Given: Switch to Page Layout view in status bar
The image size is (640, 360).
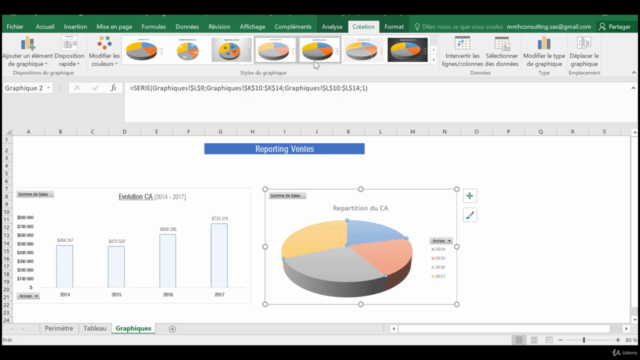Looking at the screenshot, I should click(x=534, y=340).
